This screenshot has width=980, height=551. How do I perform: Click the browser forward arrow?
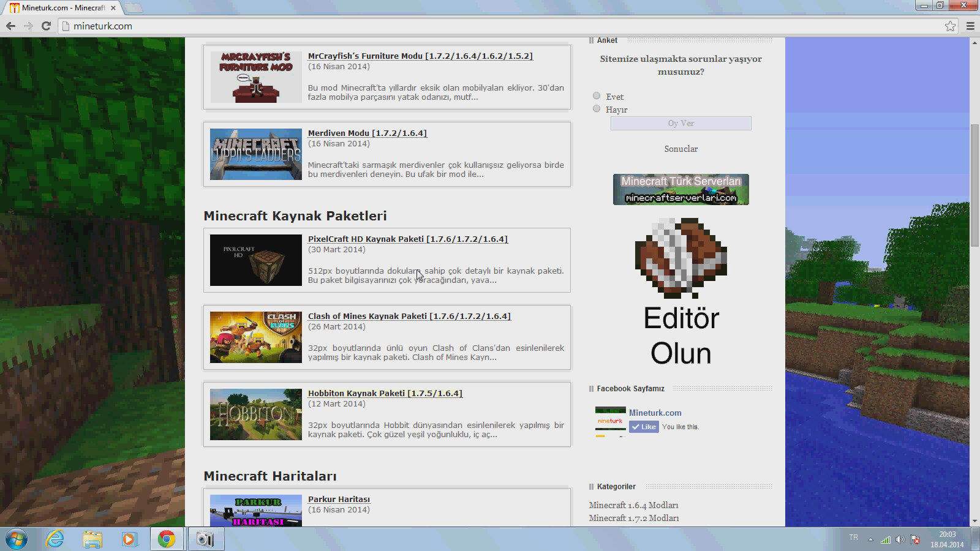point(28,26)
